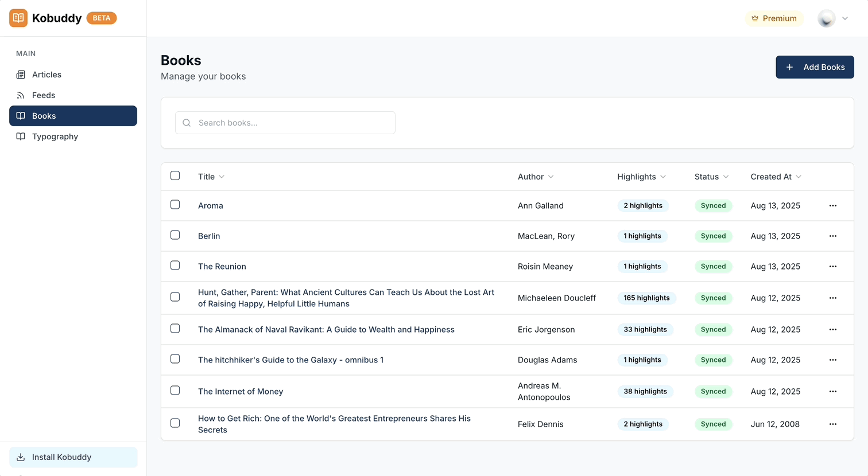Open row actions for The Internet of Money
Screen dimensions: 868x476
click(832, 391)
